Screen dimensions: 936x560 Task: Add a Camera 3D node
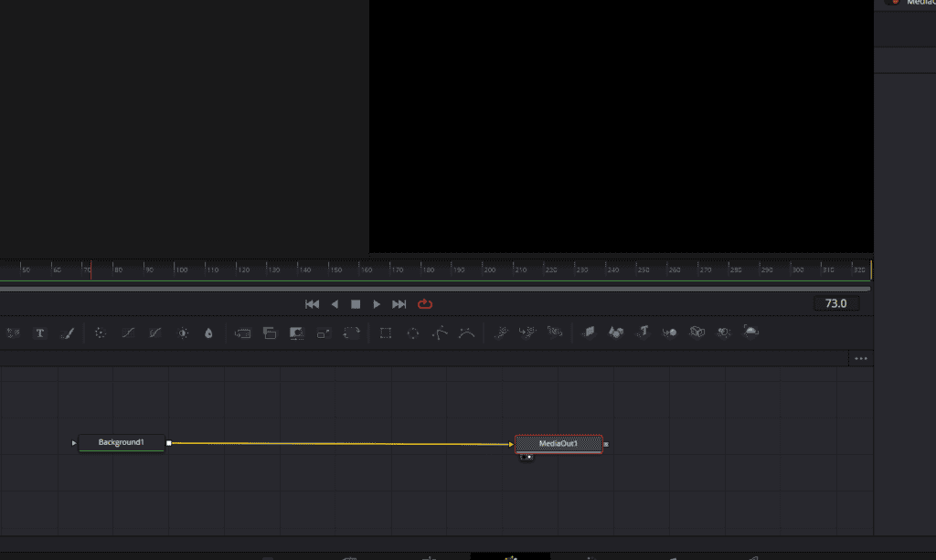point(697,332)
